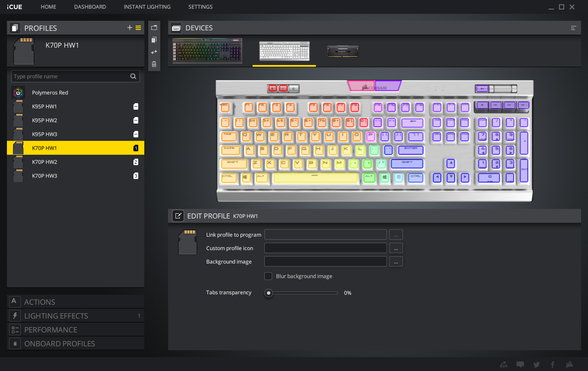Open the yellow profiles list menu

pos(138,28)
